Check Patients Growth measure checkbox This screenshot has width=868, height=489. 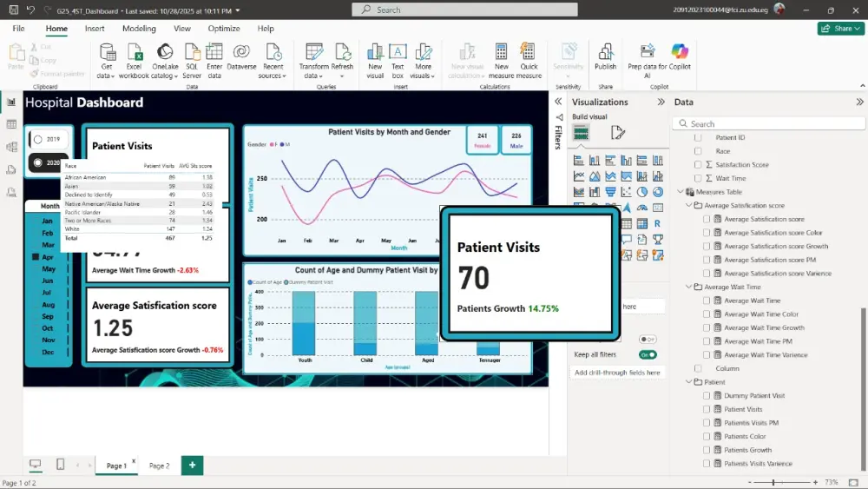(707, 450)
